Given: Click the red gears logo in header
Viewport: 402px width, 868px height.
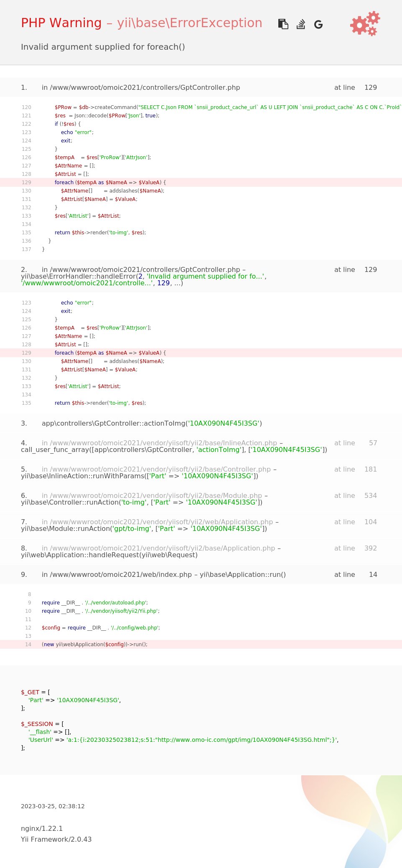Looking at the screenshot, I should tap(365, 24).
